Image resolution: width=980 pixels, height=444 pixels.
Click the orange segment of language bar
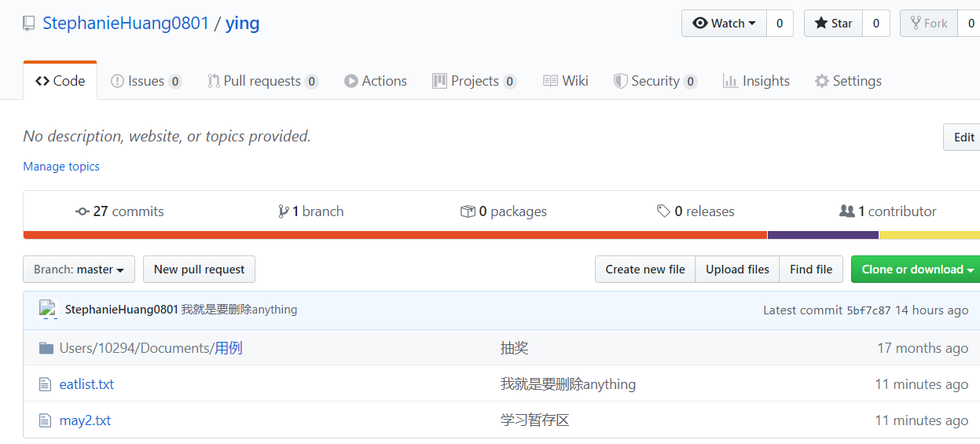[395, 234]
